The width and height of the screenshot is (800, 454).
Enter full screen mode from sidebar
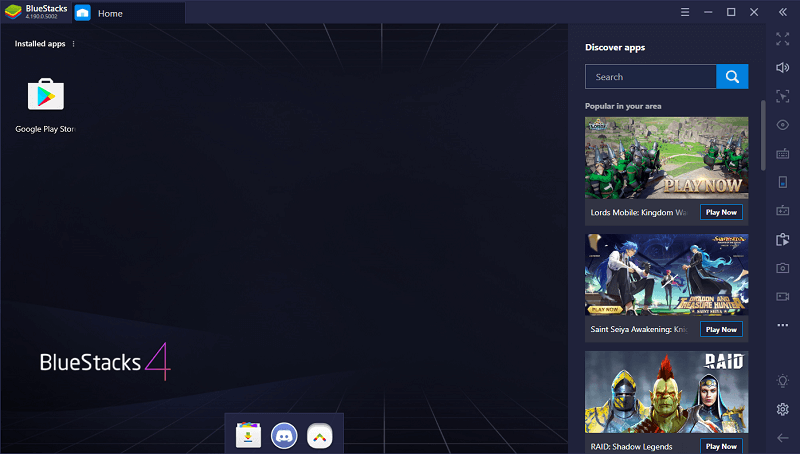point(783,39)
